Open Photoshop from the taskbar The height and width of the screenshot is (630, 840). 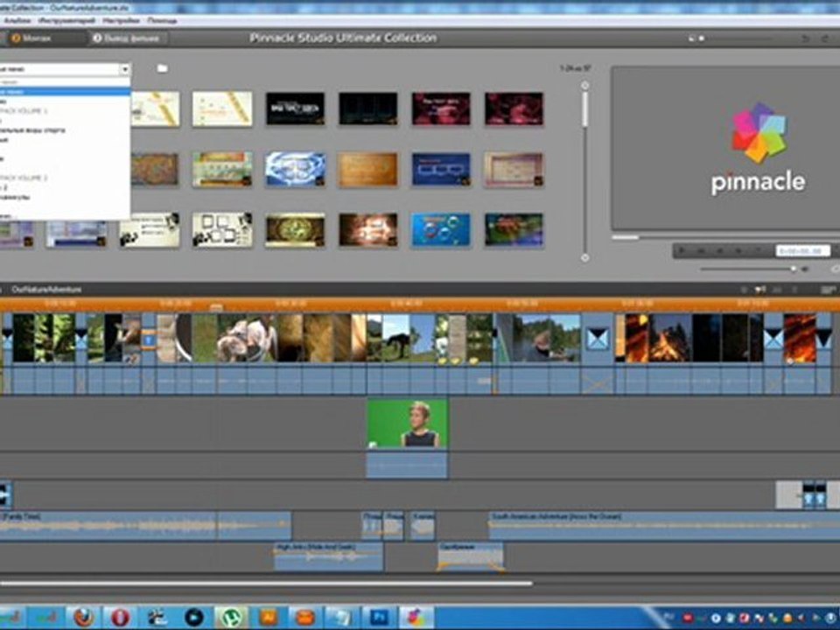(379, 618)
